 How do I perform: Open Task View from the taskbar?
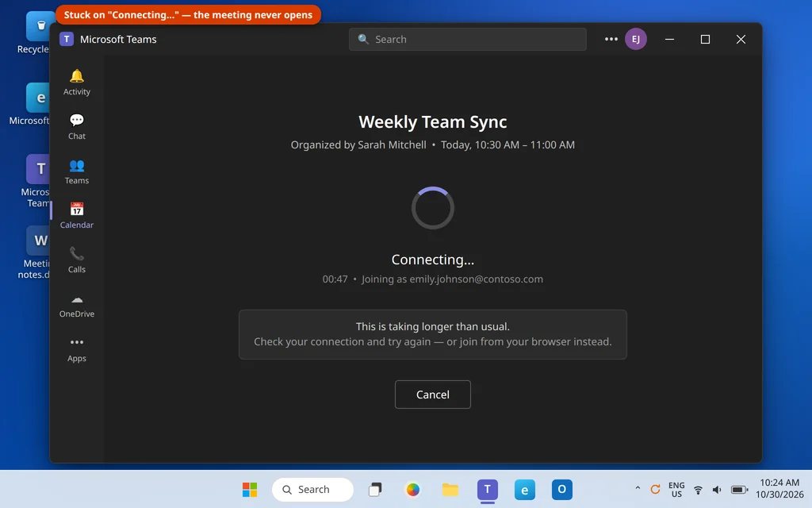(x=375, y=489)
